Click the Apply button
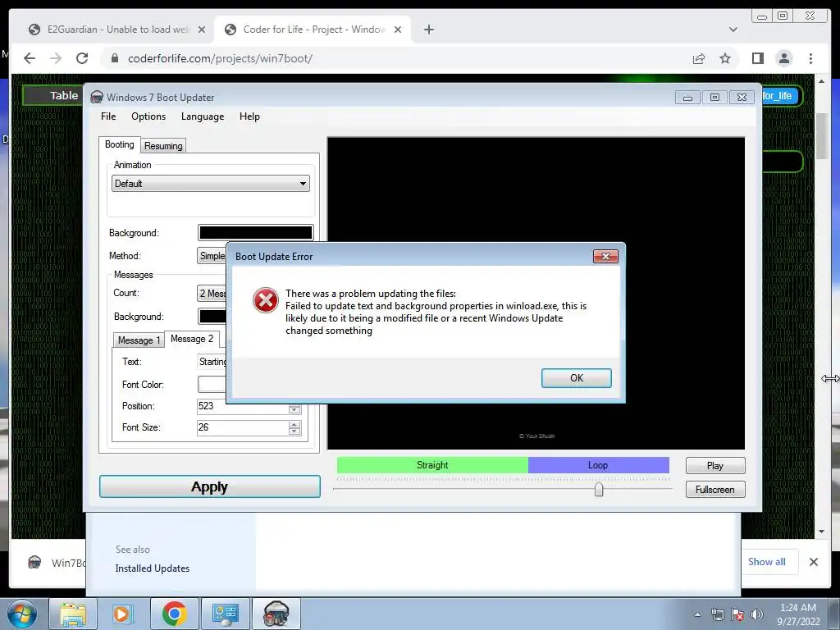This screenshot has width=840, height=630. [210, 486]
